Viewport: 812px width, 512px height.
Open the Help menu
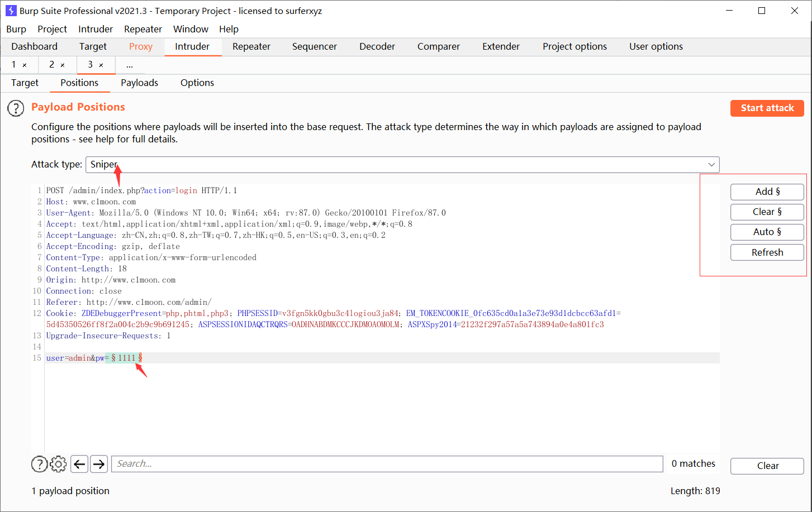point(229,29)
